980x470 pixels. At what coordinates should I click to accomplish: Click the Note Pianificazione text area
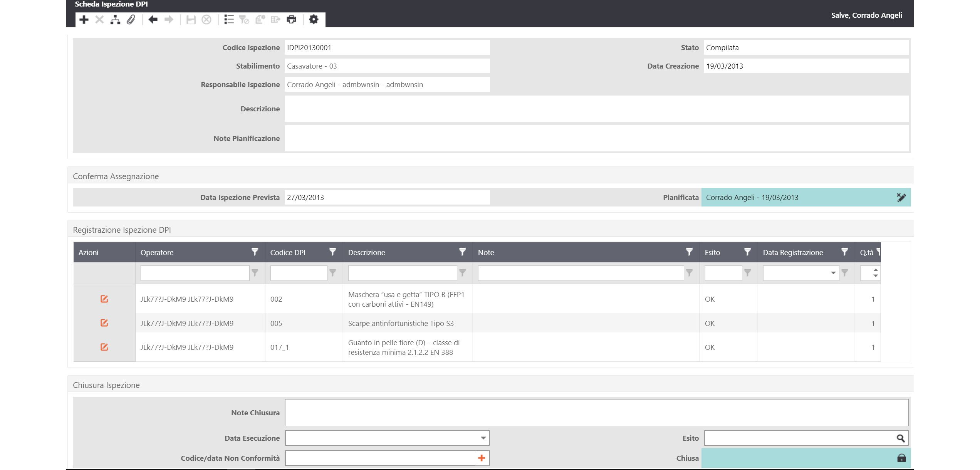(597, 138)
